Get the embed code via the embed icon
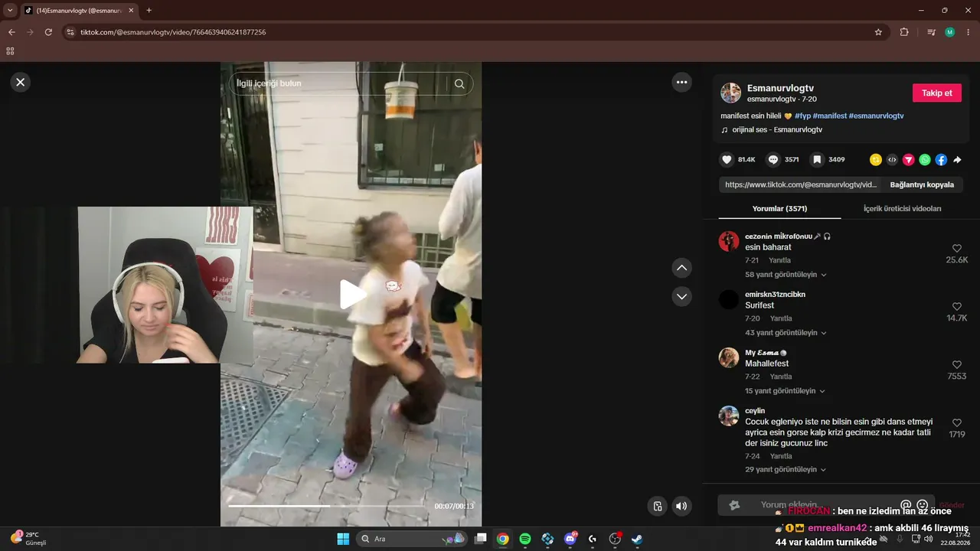The image size is (980, 551). point(892,160)
